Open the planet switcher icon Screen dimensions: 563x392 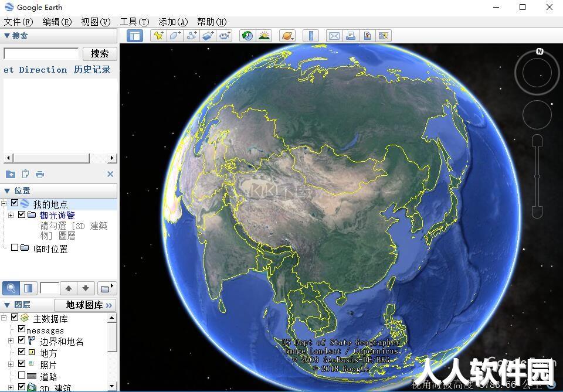[x=287, y=36]
